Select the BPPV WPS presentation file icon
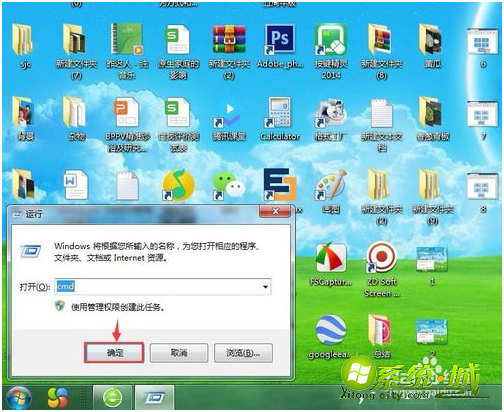The width and height of the screenshot is (504, 412). (126, 112)
